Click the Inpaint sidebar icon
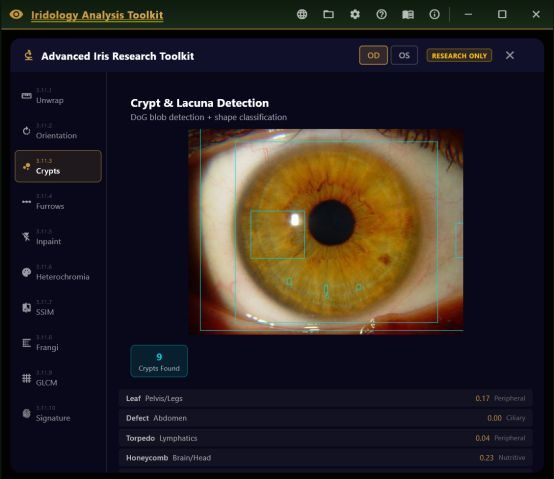This screenshot has height=479, width=554. [26, 237]
